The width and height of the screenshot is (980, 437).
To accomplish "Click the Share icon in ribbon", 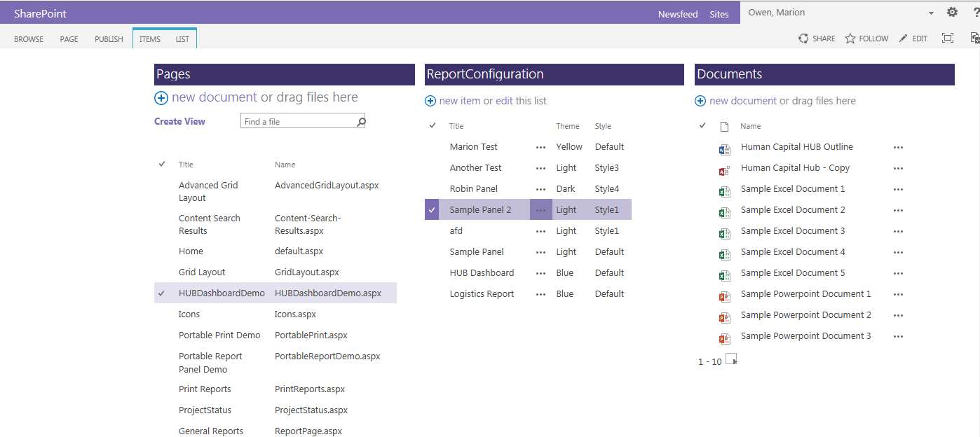I will coord(803,39).
